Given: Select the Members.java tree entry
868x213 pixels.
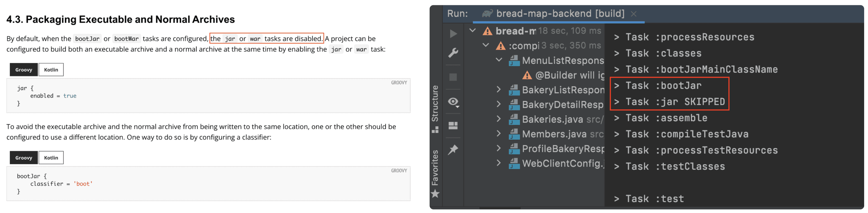Looking at the screenshot, I should 554,134.
